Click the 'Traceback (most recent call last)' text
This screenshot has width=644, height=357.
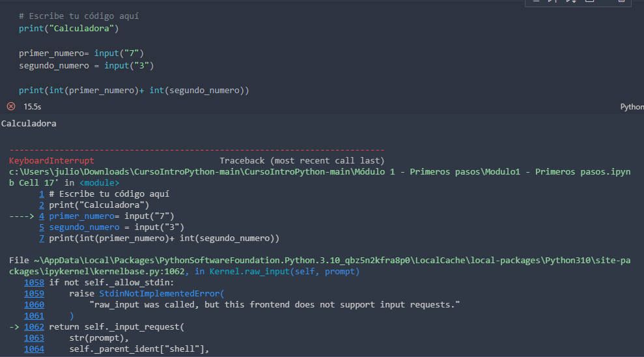(x=302, y=161)
